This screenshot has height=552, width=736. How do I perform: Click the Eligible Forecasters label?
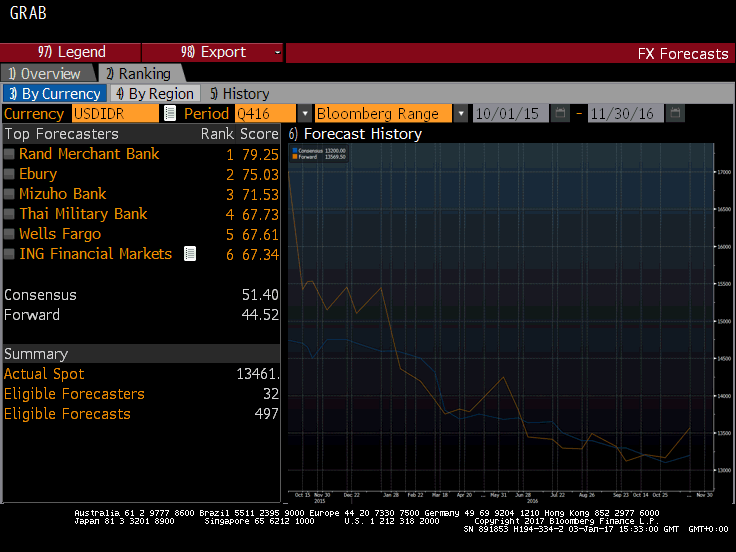pyautogui.click(x=74, y=394)
